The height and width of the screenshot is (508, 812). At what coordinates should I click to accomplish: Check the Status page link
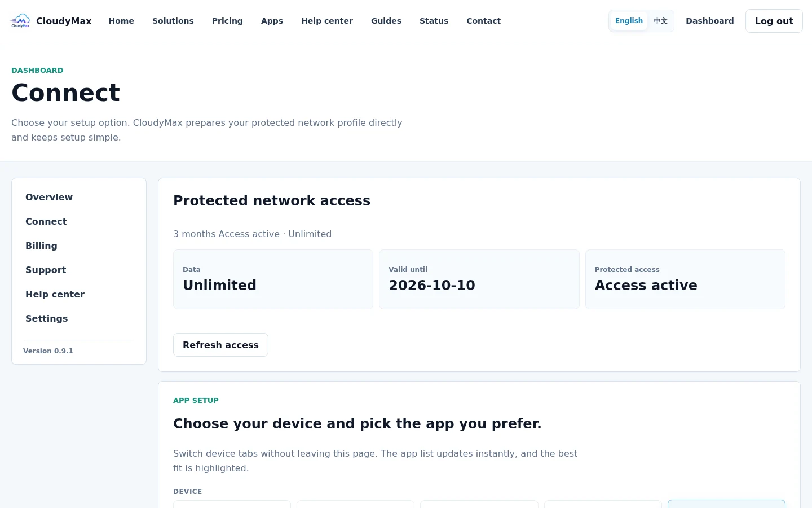[434, 21]
